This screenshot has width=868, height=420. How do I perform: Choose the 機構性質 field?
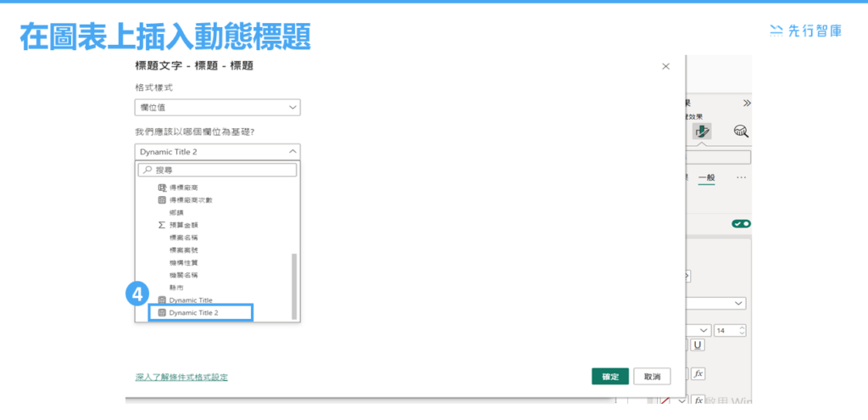click(x=184, y=262)
